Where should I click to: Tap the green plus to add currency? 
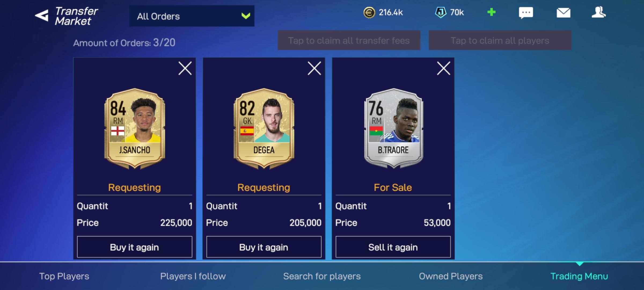491,12
